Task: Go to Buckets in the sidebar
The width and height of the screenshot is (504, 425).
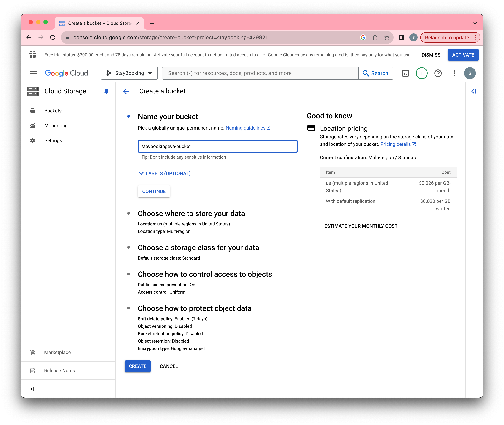Action: click(x=53, y=111)
